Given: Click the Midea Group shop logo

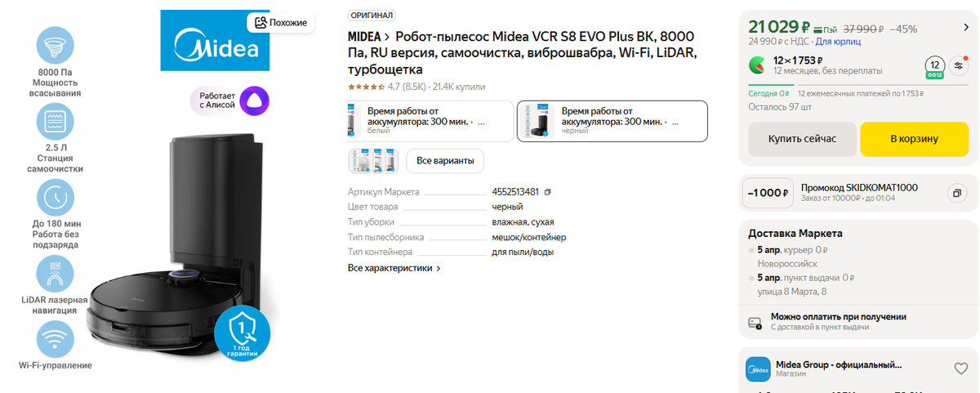Looking at the screenshot, I should point(758,369).
